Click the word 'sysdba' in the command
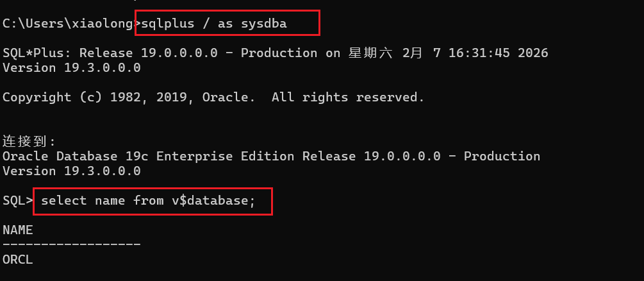The image size is (644, 281). (263, 24)
